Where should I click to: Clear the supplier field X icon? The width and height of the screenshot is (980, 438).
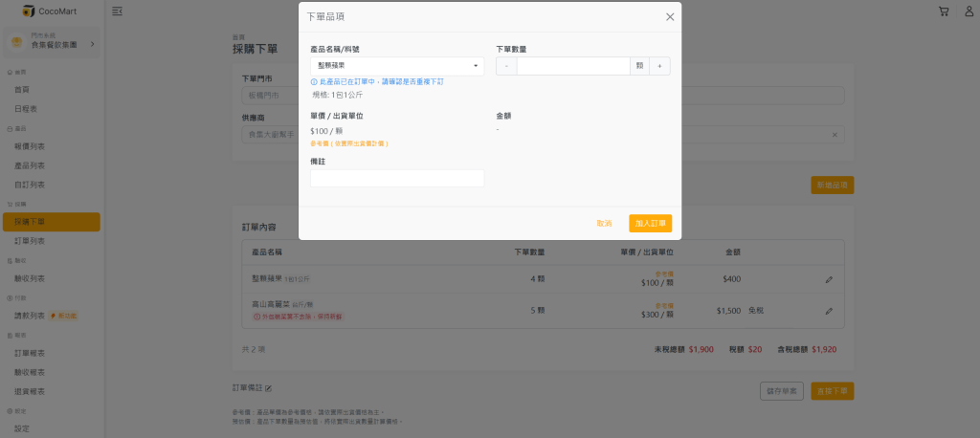[x=835, y=135]
